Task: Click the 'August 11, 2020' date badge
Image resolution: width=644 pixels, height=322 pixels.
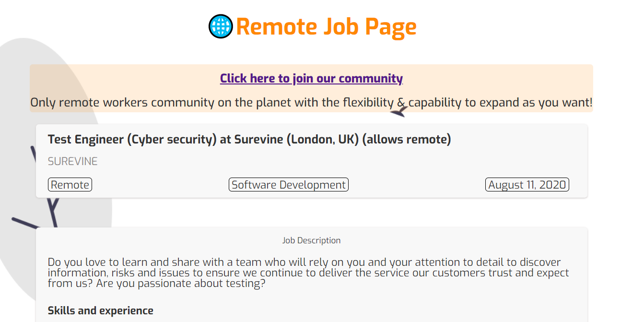Action: pyautogui.click(x=527, y=185)
